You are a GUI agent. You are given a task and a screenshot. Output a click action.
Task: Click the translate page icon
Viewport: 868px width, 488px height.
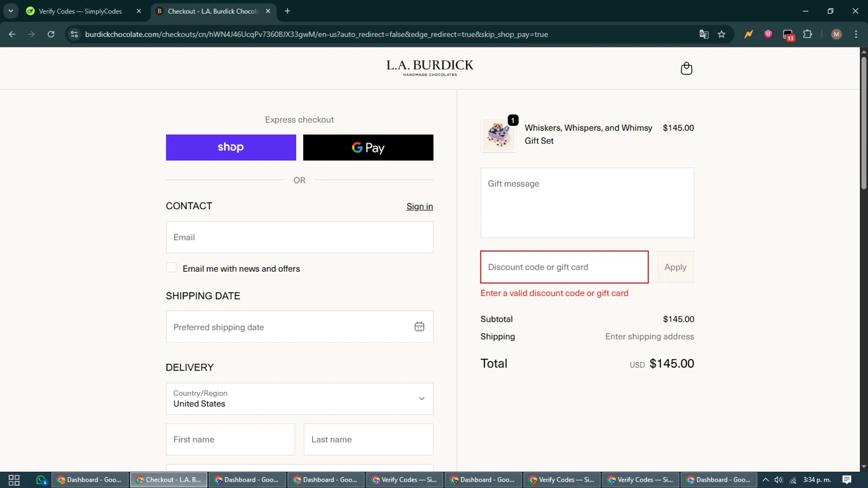tap(704, 34)
